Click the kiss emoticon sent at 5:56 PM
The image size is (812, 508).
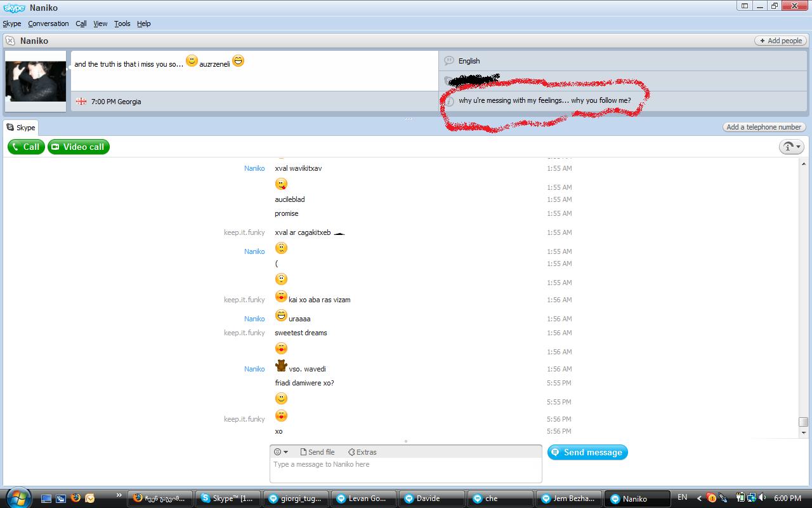point(281,416)
